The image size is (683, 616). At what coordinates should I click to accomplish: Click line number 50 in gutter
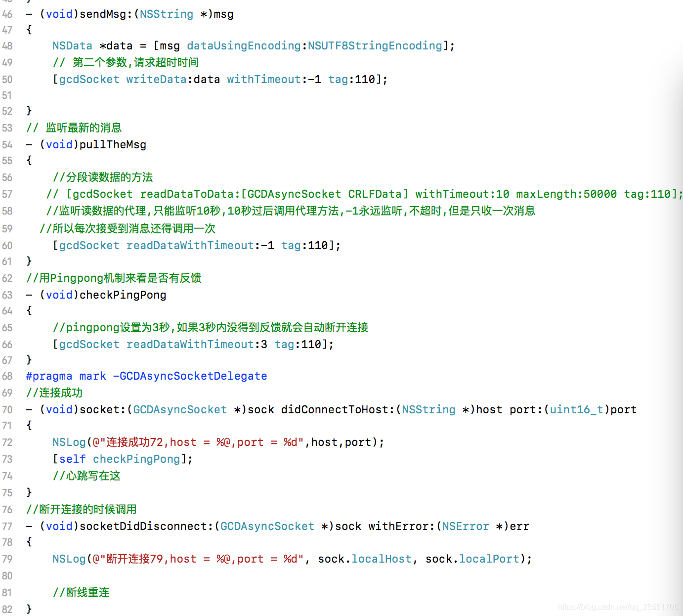(x=7, y=80)
